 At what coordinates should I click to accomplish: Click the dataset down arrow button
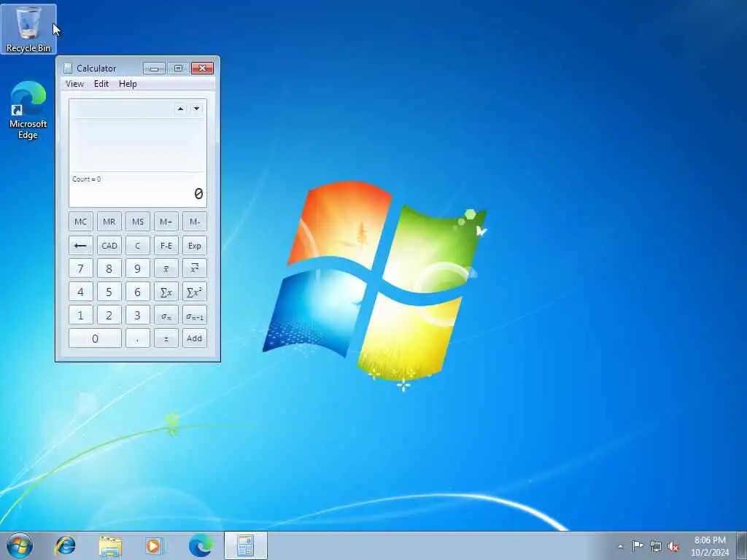pyautogui.click(x=196, y=109)
